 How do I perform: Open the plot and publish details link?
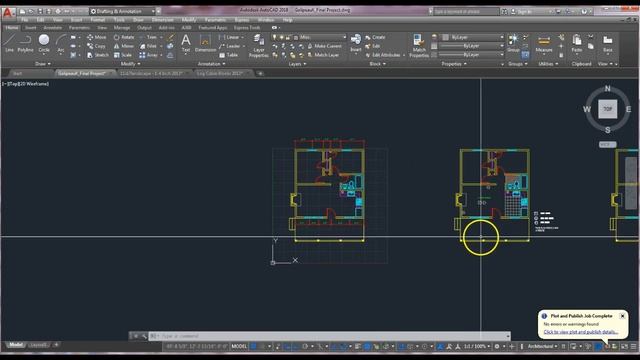pyautogui.click(x=580, y=332)
